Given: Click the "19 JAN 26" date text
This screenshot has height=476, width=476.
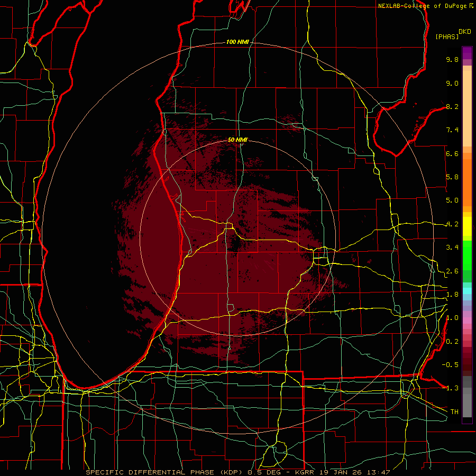Looking at the screenshot, I should 340,472.
